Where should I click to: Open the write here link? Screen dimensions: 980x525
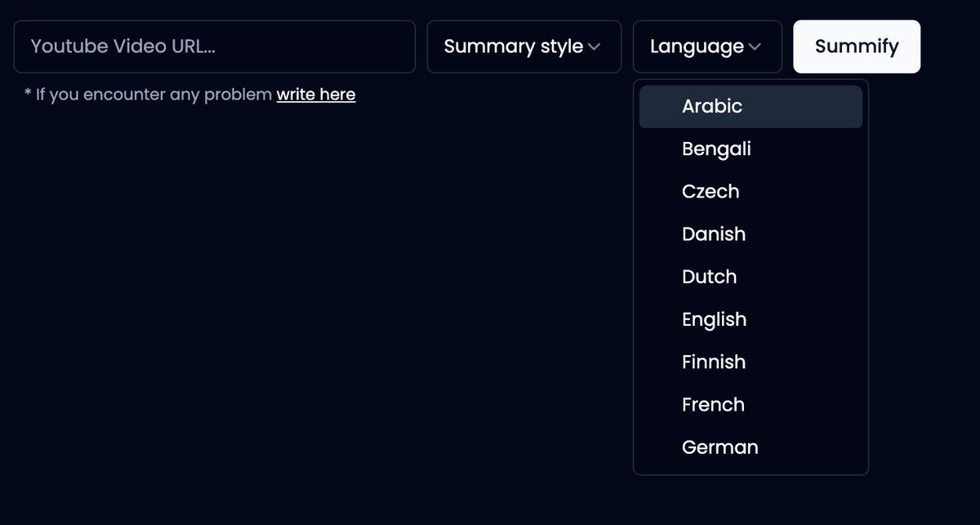pyautogui.click(x=316, y=94)
